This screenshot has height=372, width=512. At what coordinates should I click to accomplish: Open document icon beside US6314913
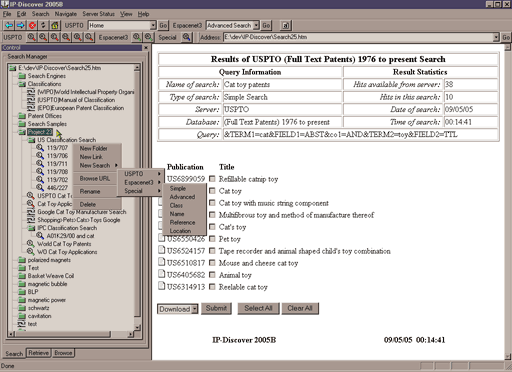click(x=162, y=286)
